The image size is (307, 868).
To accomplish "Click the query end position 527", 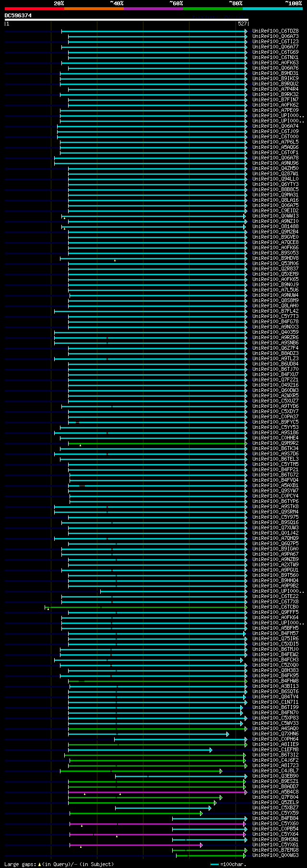I will [x=242, y=24].
